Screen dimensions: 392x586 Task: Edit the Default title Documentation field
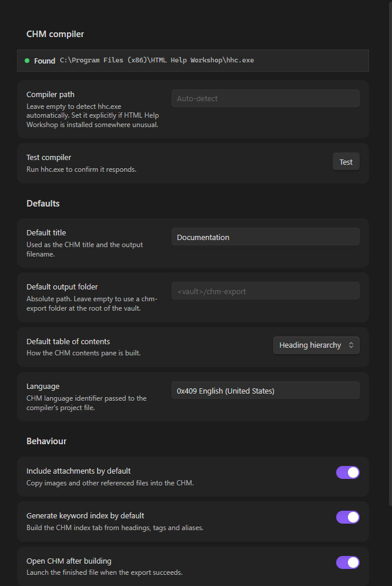pyautogui.click(x=266, y=237)
